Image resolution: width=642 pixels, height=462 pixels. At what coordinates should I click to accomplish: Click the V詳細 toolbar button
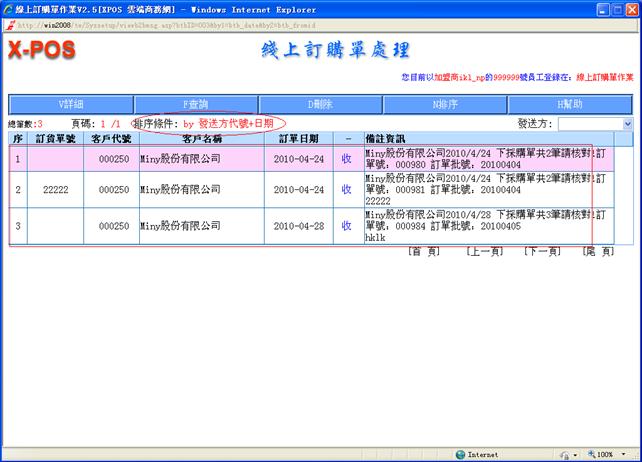[x=70, y=104]
